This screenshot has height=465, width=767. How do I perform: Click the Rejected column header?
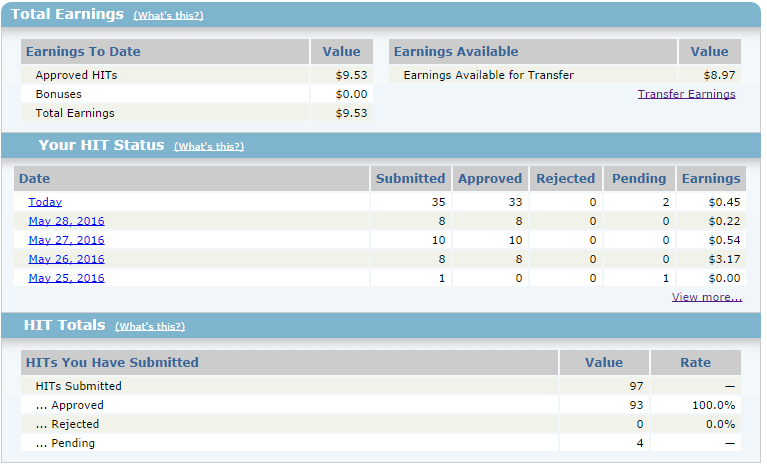pyautogui.click(x=565, y=179)
